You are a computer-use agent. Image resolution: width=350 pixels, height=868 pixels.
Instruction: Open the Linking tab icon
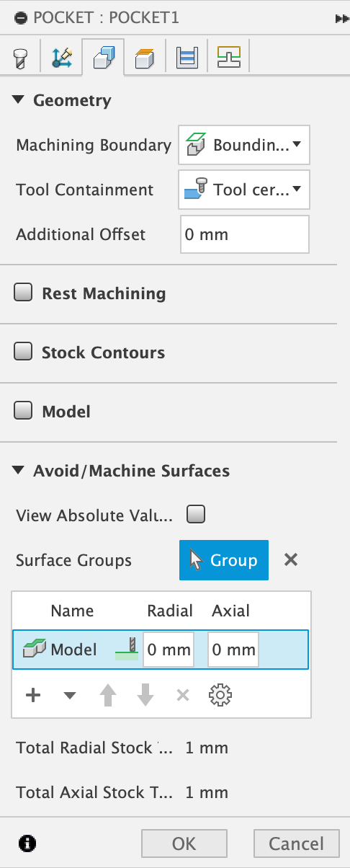click(x=229, y=57)
